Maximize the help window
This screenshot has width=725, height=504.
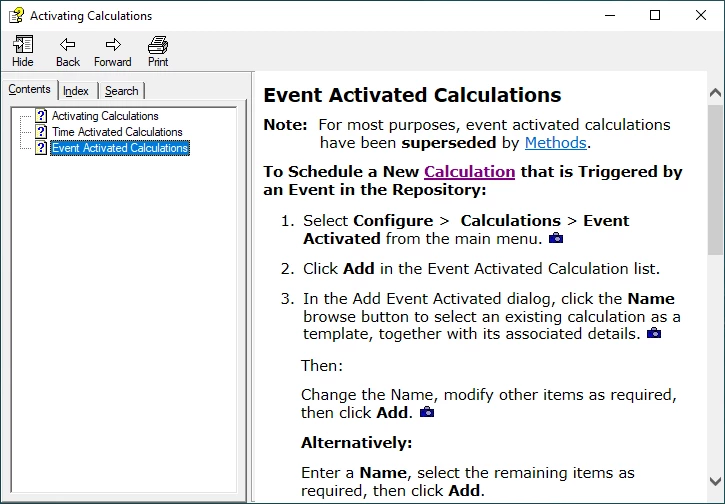[x=655, y=15]
